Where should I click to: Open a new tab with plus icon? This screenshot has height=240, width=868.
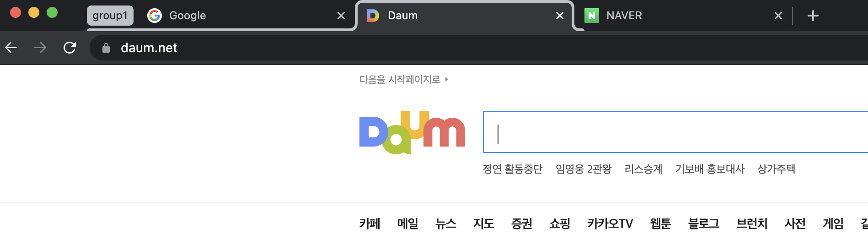[813, 16]
